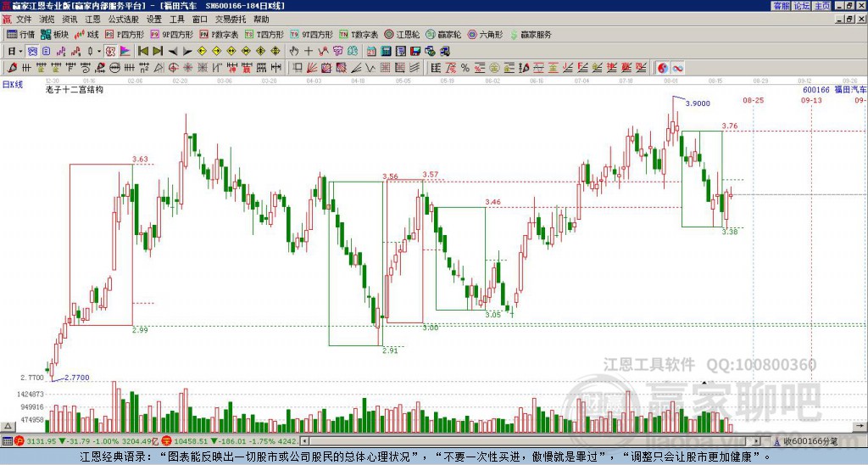Toggle the yin-yang taiji icon
The image size is (868, 465).
click(663, 68)
